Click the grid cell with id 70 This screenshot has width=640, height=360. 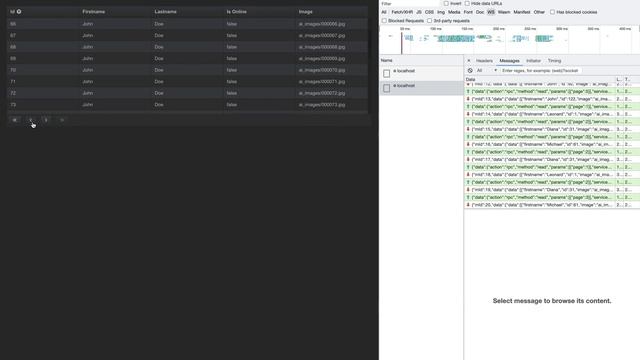(43, 70)
